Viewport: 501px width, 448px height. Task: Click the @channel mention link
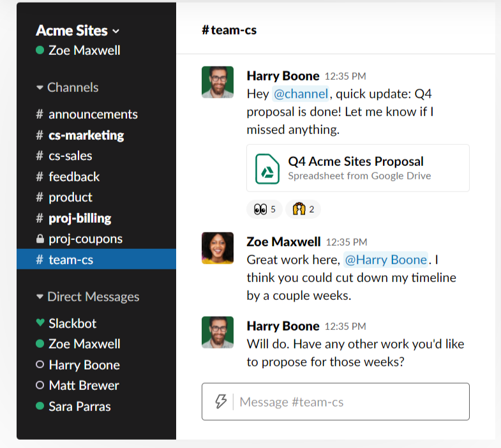(x=301, y=94)
